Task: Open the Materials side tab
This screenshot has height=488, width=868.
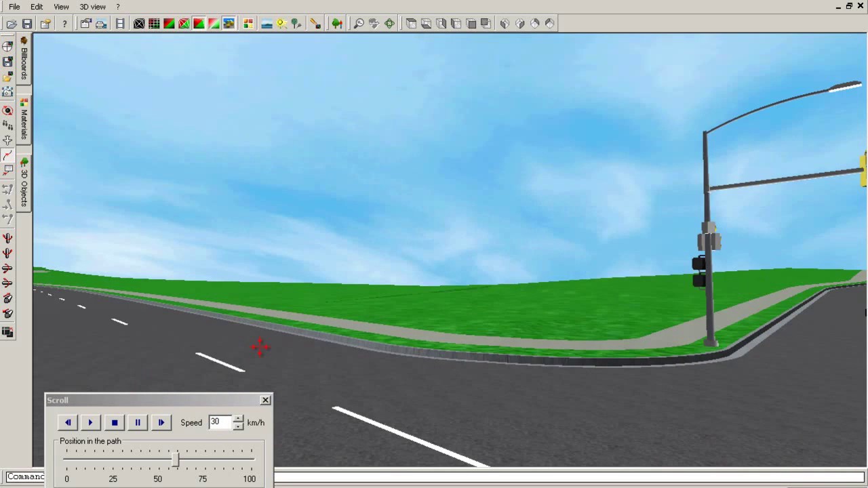Action: click(x=24, y=120)
